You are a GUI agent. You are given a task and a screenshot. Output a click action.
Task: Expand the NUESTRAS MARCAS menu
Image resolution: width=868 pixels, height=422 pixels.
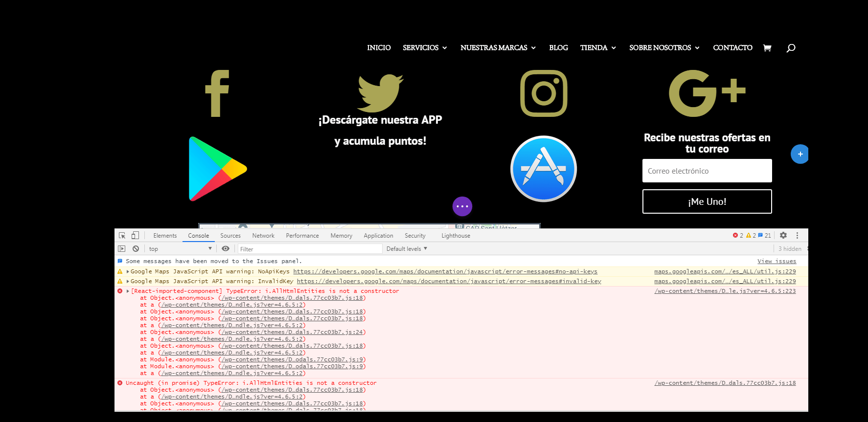[x=498, y=48]
